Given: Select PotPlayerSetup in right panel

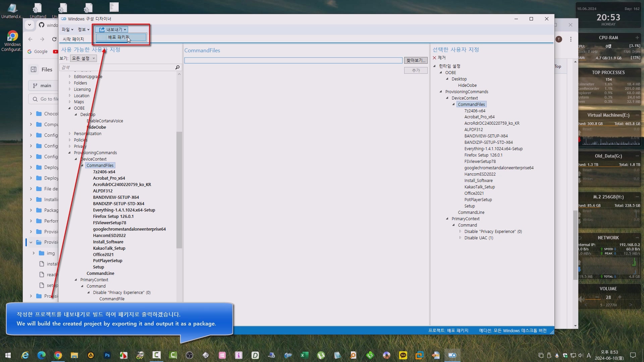Looking at the screenshot, I should (x=478, y=199).
